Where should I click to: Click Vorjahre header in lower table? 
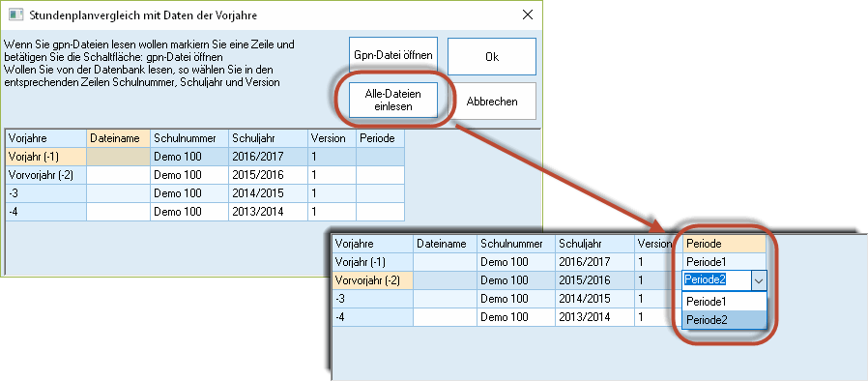click(x=372, y=244)
